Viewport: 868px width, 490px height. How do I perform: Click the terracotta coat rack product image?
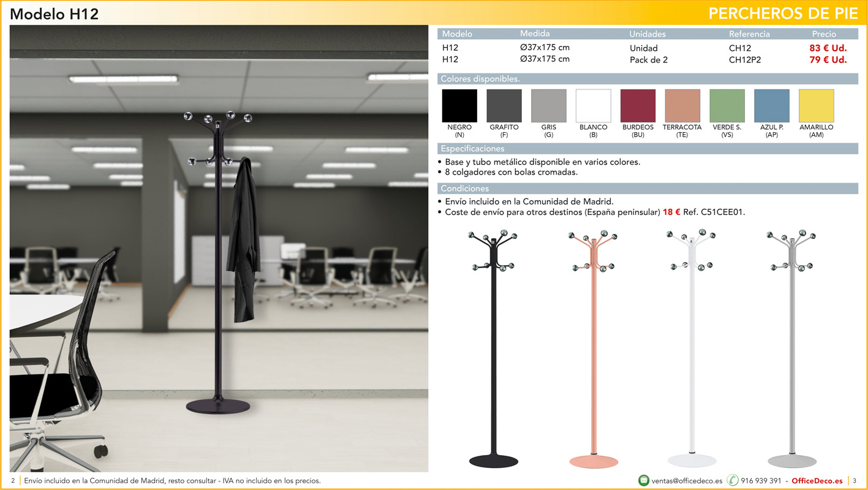click(594, 349)
